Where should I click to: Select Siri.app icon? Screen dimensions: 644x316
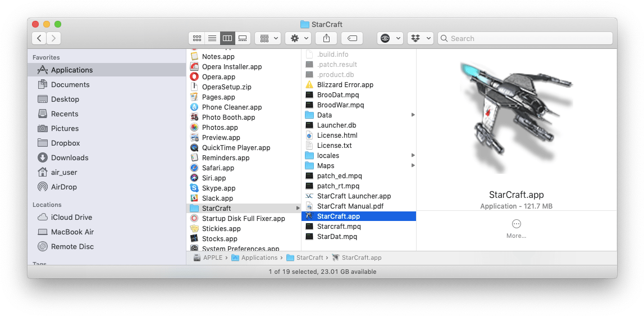[195, 178]
